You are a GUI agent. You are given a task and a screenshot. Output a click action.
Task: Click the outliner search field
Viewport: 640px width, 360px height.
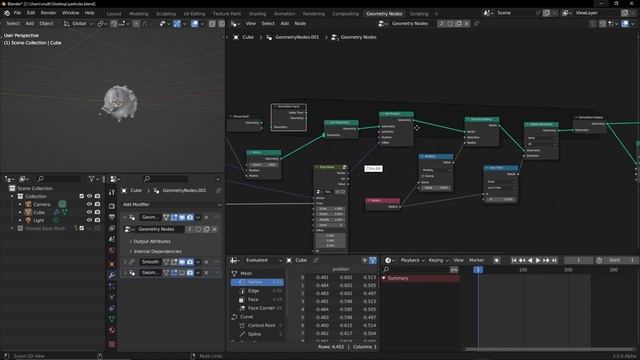point(59,179)
